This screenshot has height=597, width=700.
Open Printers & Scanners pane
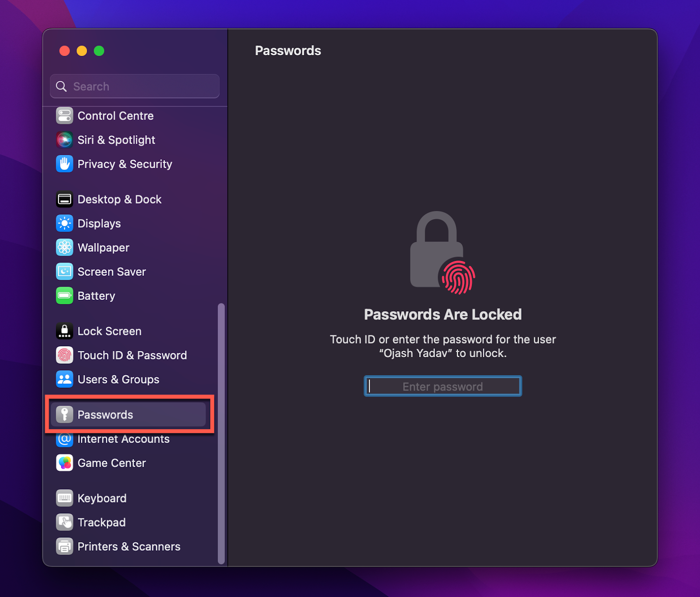[128, 547]
